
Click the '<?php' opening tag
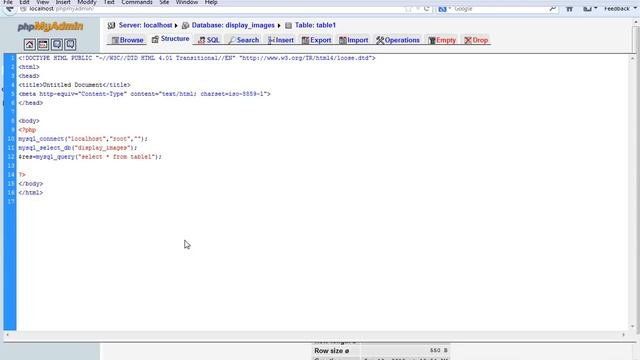[x=27, y=130]
